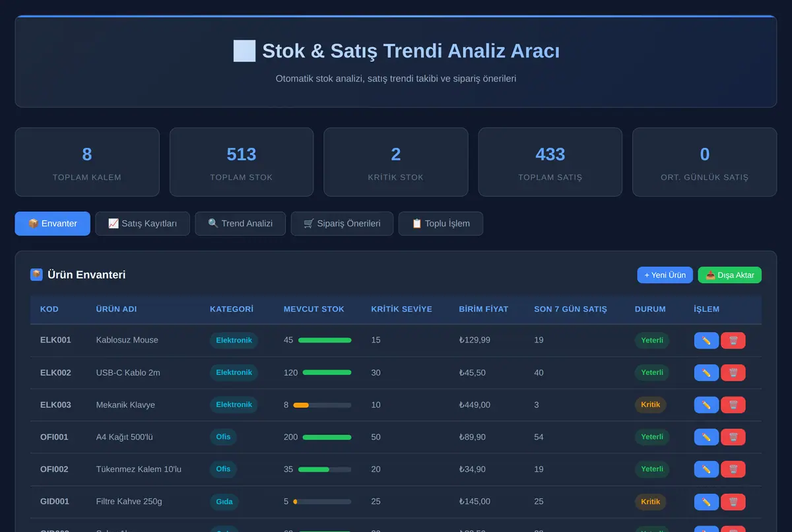Click the Toplam Kalem stat card
Image resolution: width=792 pixels, height=532 pixels.
point(87,162)
